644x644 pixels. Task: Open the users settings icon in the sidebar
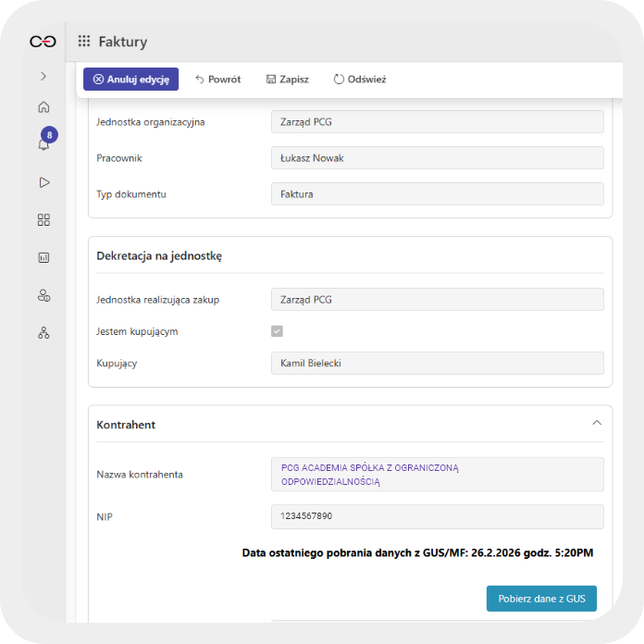tap(43, 295)
